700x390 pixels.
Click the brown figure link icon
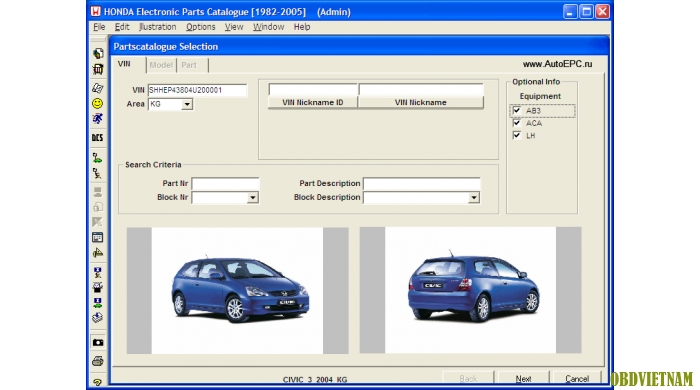(98, 173)
